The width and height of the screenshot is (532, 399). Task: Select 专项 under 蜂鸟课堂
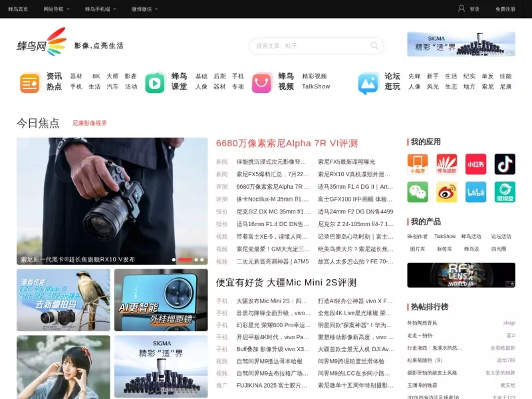tap(238, 87)
